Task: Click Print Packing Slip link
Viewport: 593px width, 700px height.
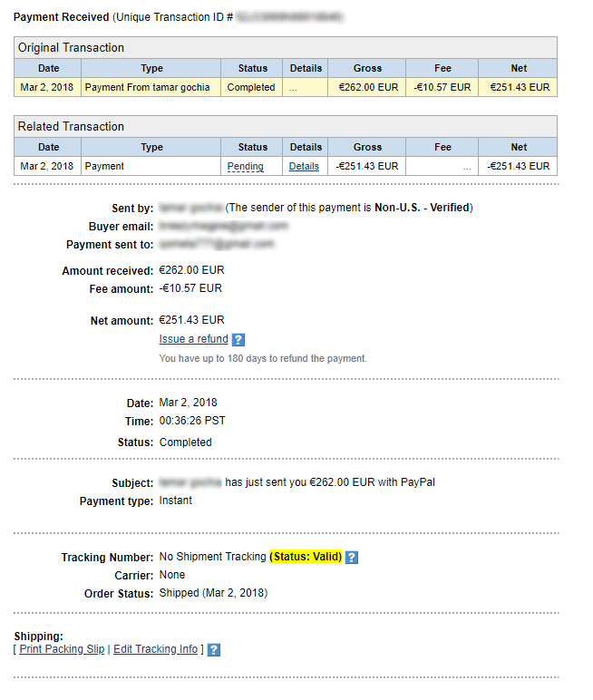Action: pos(62,648)
